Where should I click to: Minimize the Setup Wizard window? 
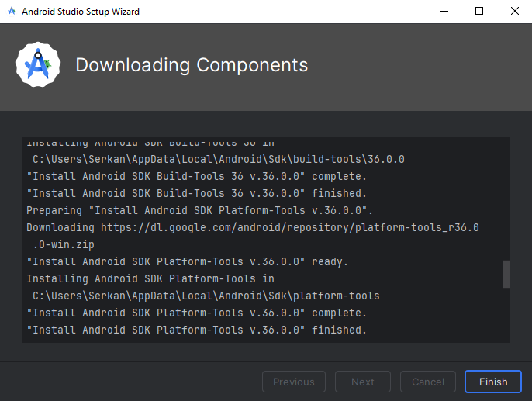click(x=444, y=11)
